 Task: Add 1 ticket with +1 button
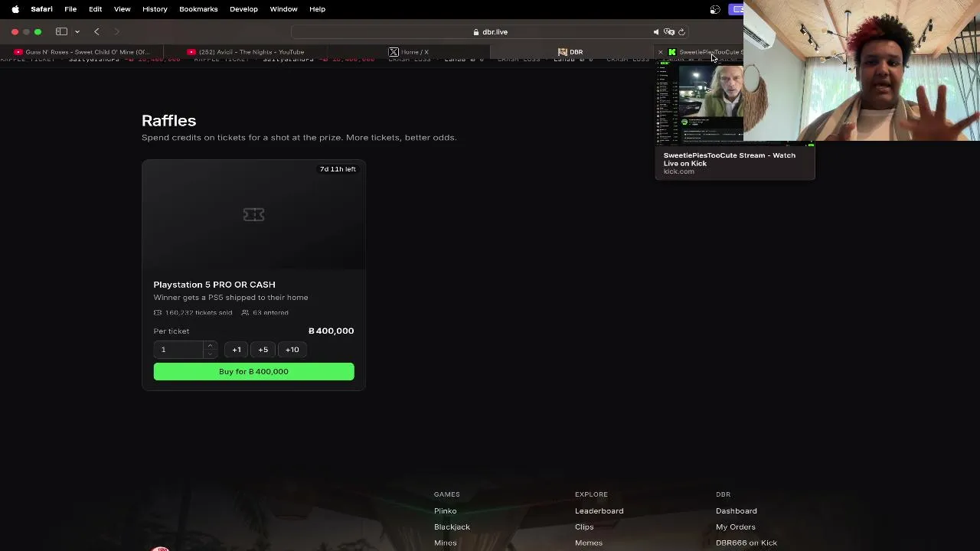coord(237,350)
